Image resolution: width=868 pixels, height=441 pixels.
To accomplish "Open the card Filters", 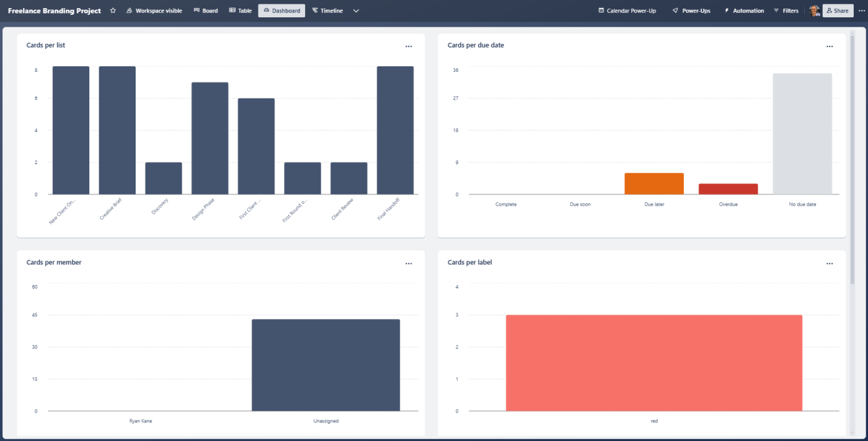I will tap(786, 11).
